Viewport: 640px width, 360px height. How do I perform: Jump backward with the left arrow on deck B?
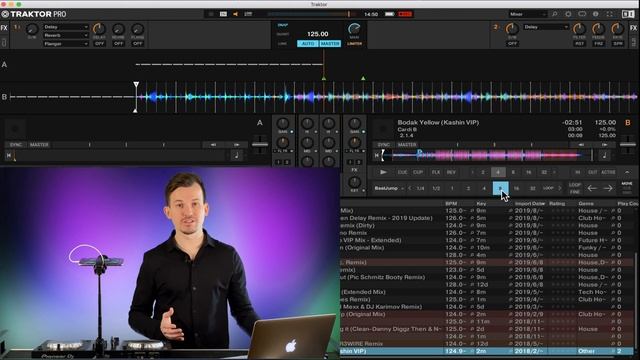pos(592,188)
